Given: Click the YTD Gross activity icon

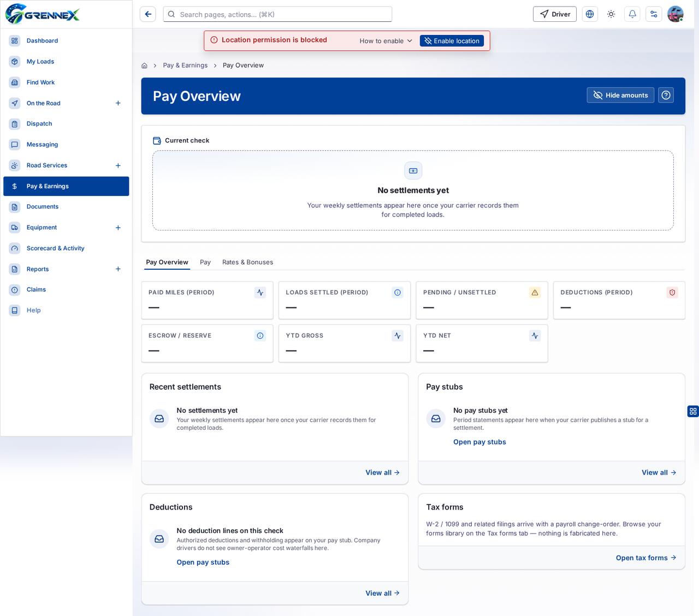Looking at the screenshot, I should click(398, 336).
